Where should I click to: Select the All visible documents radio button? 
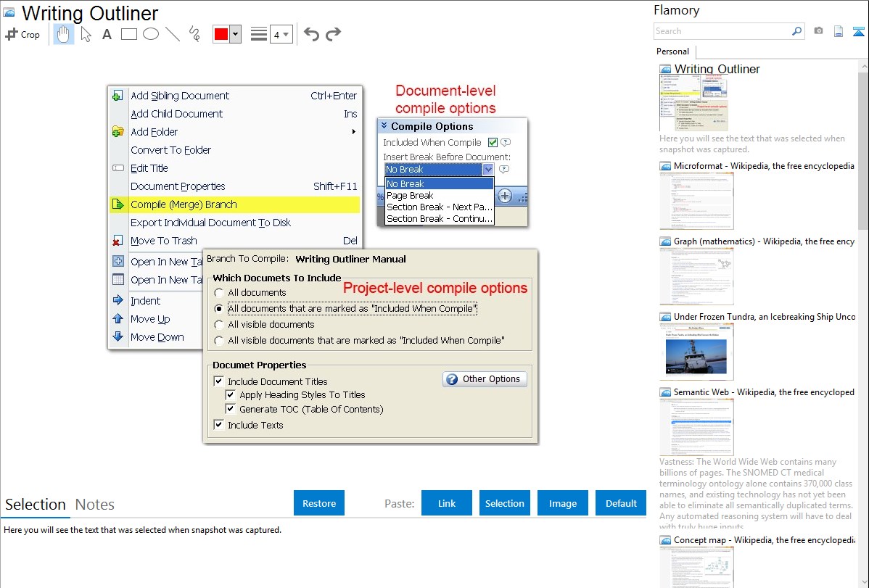(219, 325)
